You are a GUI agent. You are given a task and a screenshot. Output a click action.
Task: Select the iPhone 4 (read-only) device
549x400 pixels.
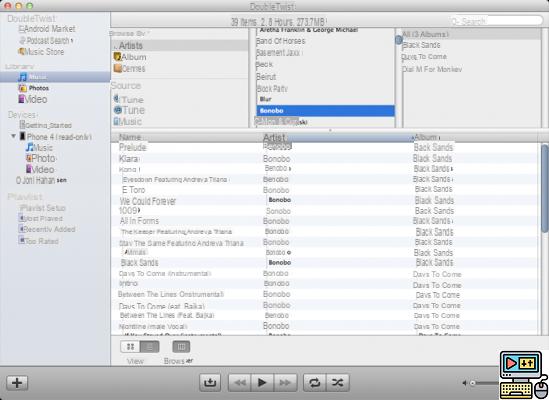(56, 137)
